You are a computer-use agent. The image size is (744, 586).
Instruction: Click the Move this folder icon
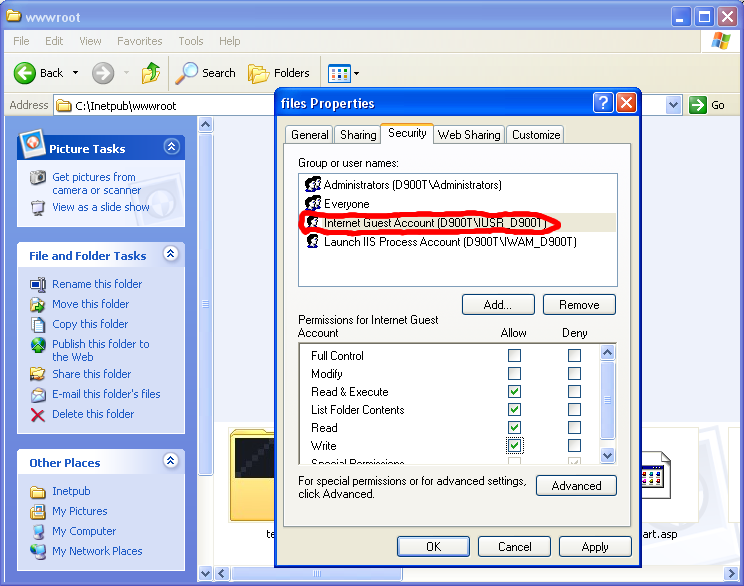click(x=38, y=304)
